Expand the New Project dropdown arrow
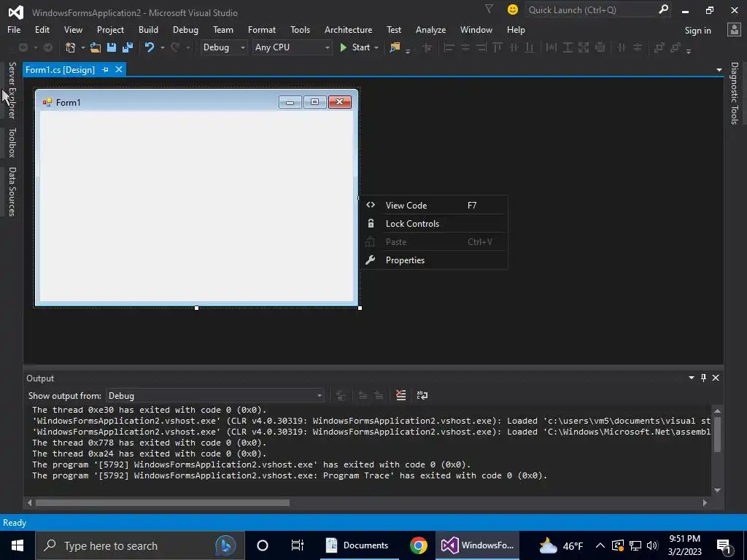This screenshot has width=747, height=560. tap(83, 47)
